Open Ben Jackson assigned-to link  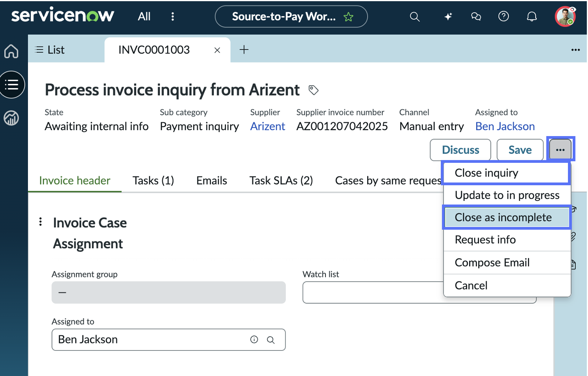505,126
